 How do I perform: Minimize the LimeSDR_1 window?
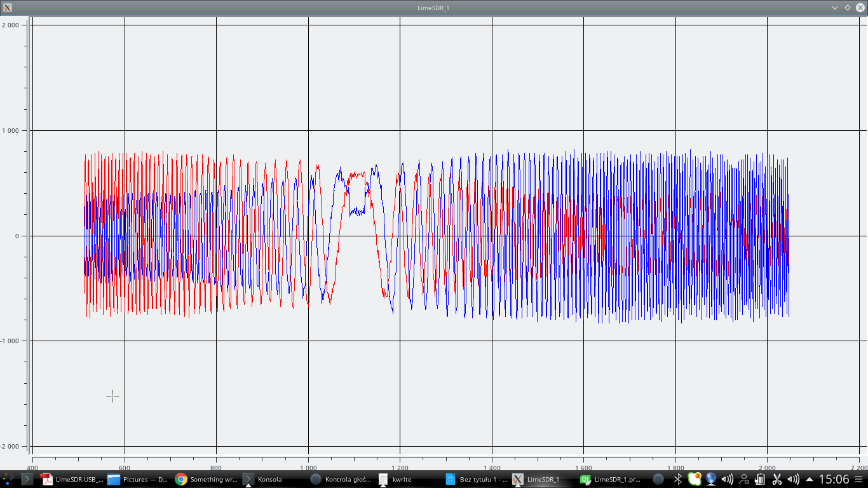[x=835, y=8]
